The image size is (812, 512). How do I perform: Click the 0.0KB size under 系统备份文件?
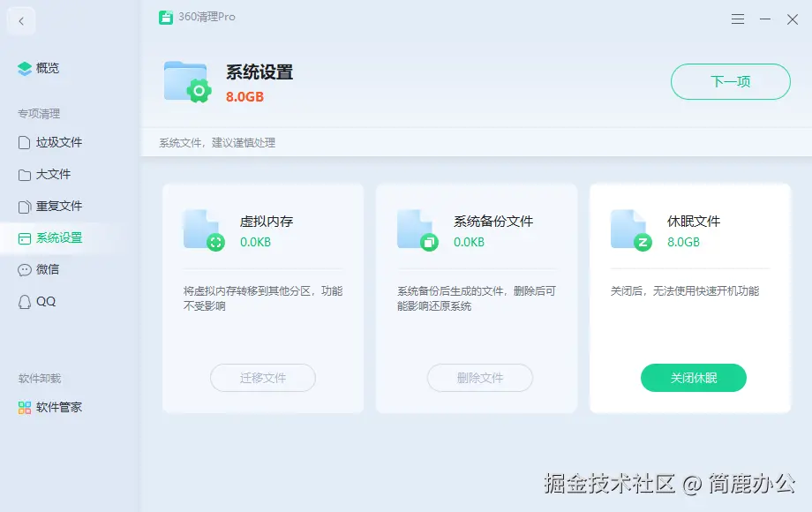tap(469, 242)
